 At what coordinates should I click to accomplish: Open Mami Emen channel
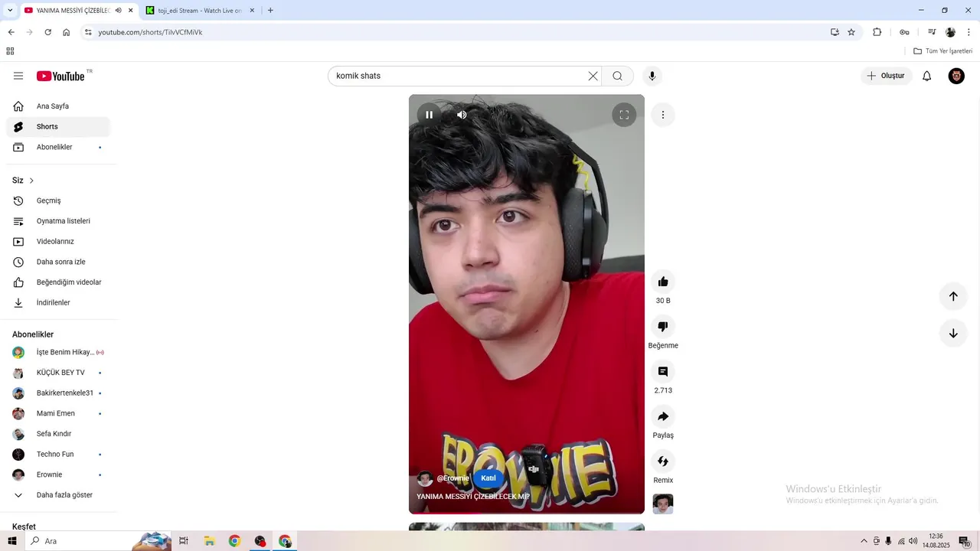[58, 413]
